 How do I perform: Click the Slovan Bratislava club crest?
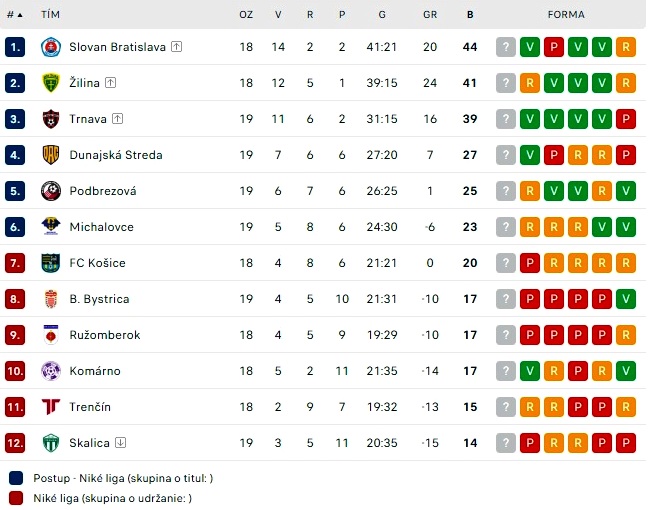(x=51, y=47)
